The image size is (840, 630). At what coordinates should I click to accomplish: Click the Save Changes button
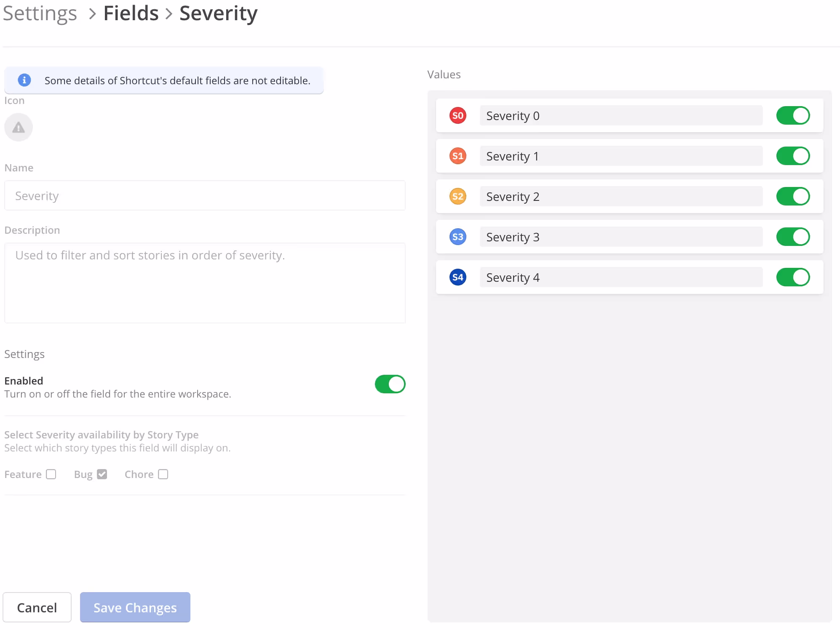point(135,607)
